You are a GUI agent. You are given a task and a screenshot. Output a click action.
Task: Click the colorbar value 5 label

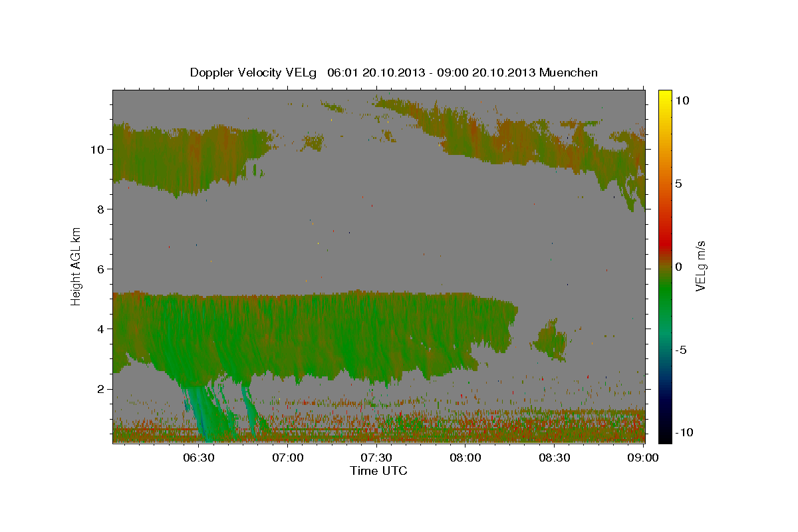pos(678,184)
